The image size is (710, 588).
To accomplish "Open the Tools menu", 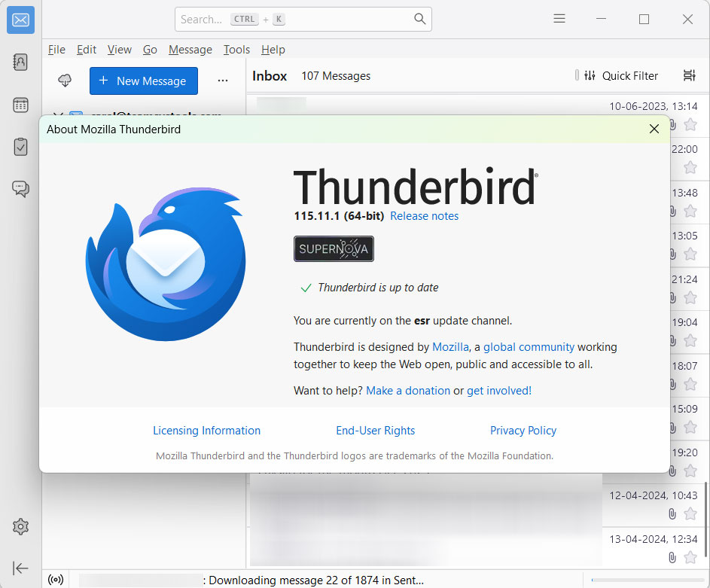I will (x=236, y=50).
